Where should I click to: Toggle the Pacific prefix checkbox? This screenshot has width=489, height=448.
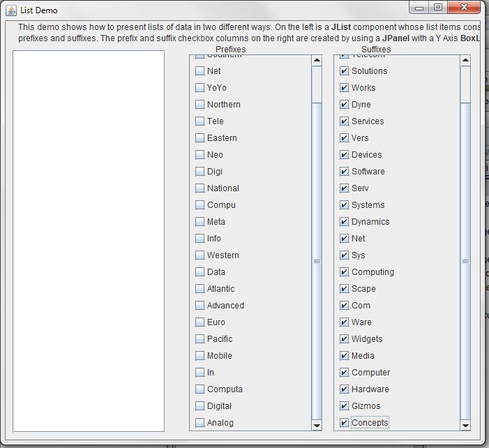(x=200, y=339)
